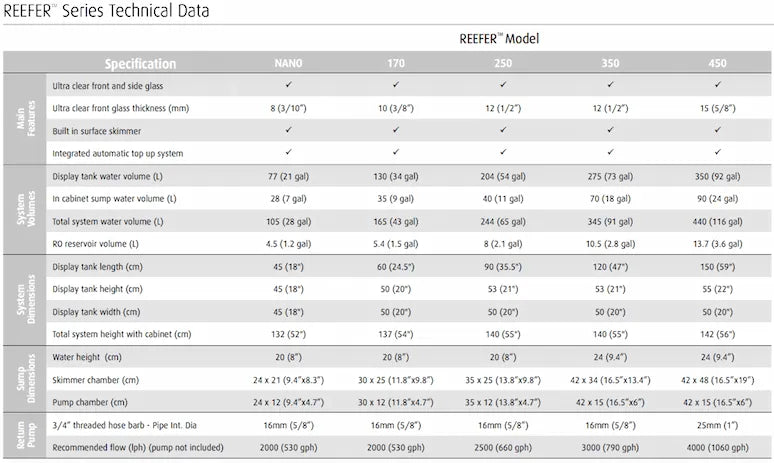Image resolution: width=774 pixels, height=463 pixels.
Task: Click the NANO checkmark for ultra clear glass
Action: click(288, 86)
